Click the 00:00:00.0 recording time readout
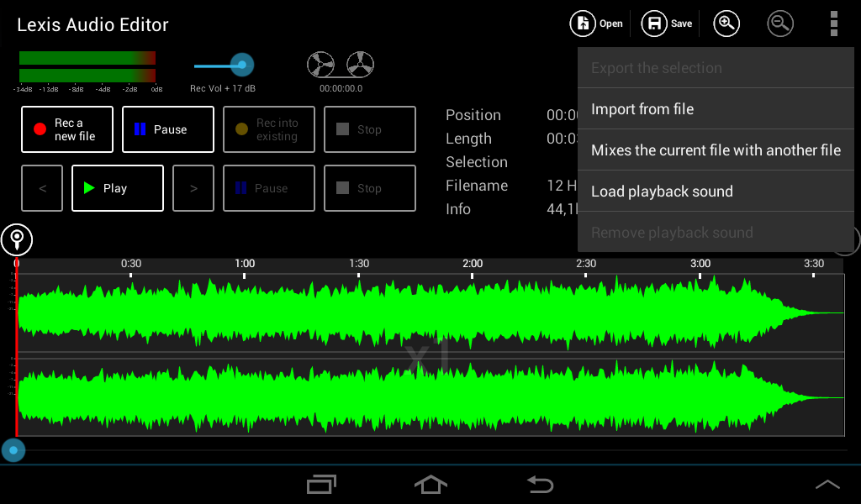Viewport: 861px width, 504px height. point(341,88)
